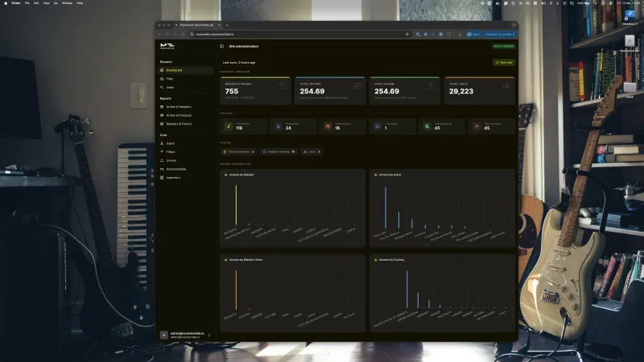Click the bar chart icon on Total Units card

tap(506, 85)
